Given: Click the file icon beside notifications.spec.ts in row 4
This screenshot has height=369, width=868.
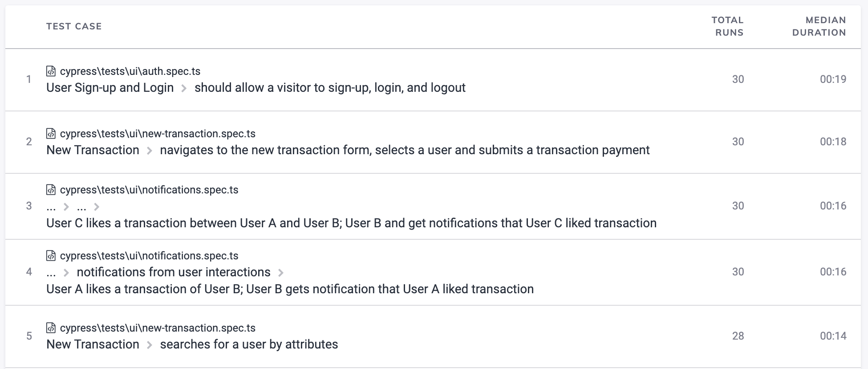Looking at the screenshot, I should click(x=51, y=255).
